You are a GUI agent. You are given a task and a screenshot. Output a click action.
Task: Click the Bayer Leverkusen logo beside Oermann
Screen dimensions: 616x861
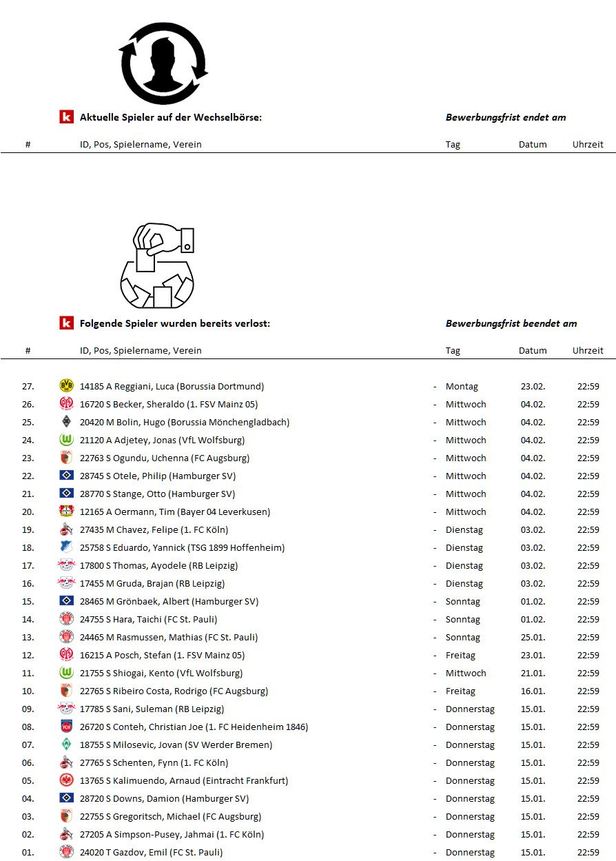point(66,511)
